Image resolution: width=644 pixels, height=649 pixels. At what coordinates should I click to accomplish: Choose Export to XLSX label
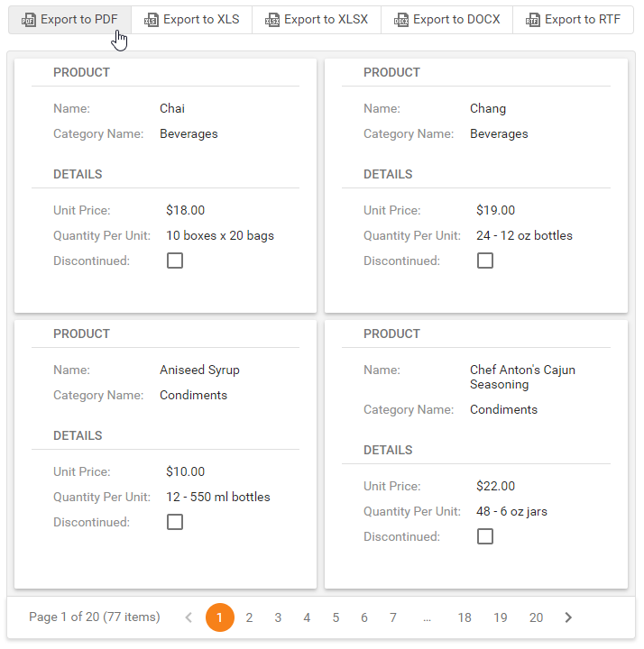[326, 20]
